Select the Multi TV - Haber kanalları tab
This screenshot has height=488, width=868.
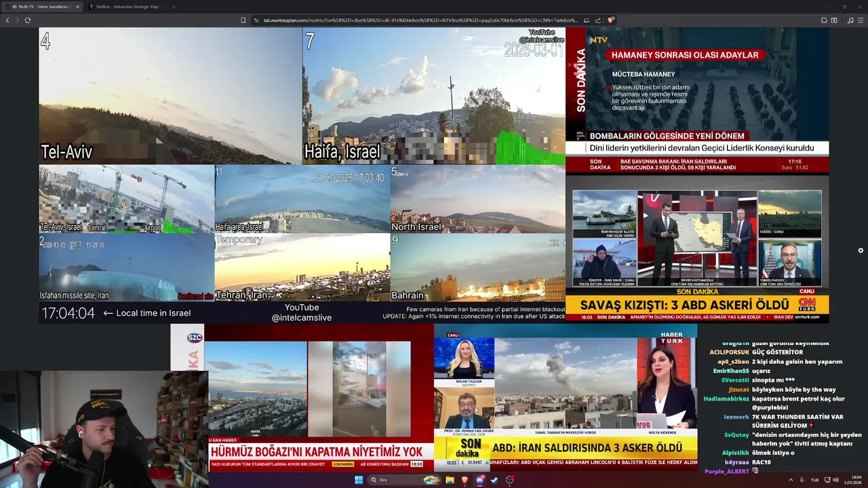click(43, 7)
